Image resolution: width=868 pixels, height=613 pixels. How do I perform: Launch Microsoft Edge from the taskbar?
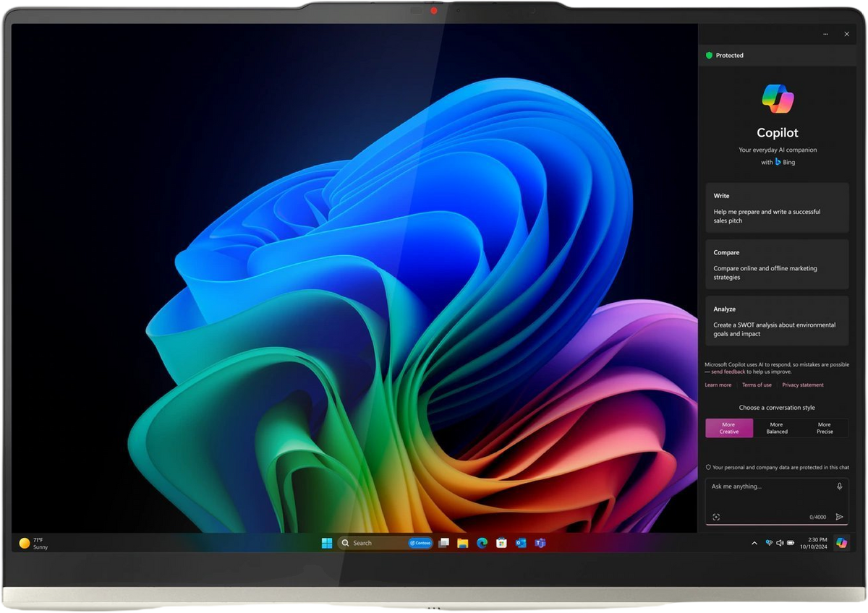click(482, 543)
